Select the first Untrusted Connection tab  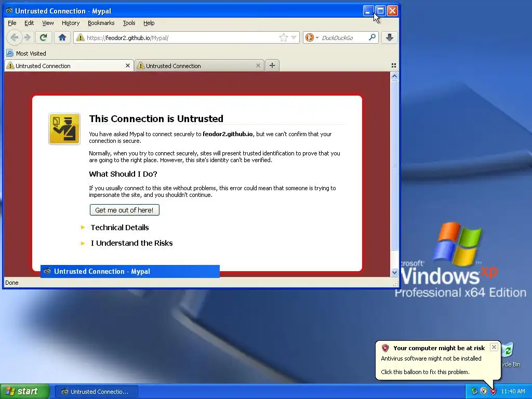point(69,66)
